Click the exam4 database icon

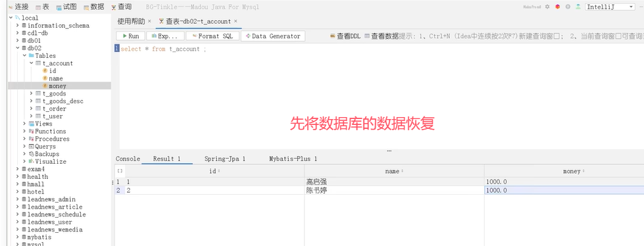[x=24, y=169]
